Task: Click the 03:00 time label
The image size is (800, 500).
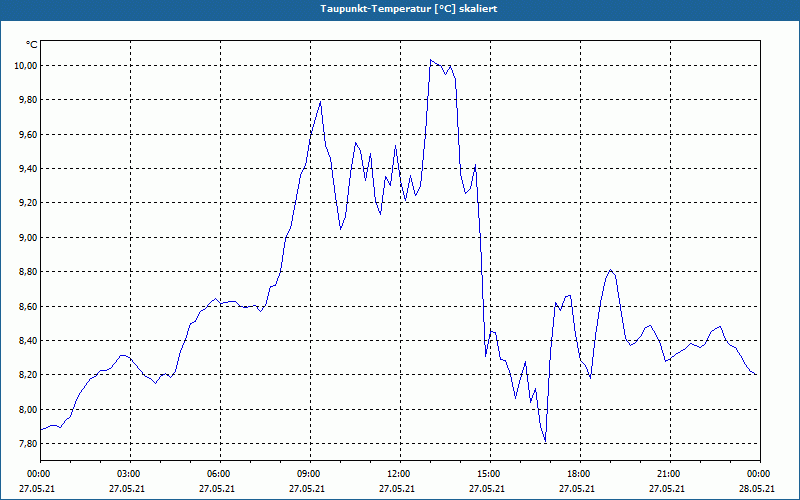Action: [x=131, y=474]
